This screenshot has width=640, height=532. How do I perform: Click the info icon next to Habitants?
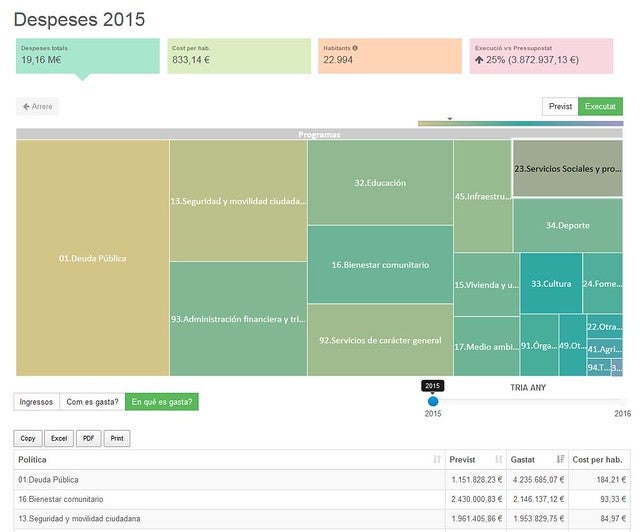[355, 48]
